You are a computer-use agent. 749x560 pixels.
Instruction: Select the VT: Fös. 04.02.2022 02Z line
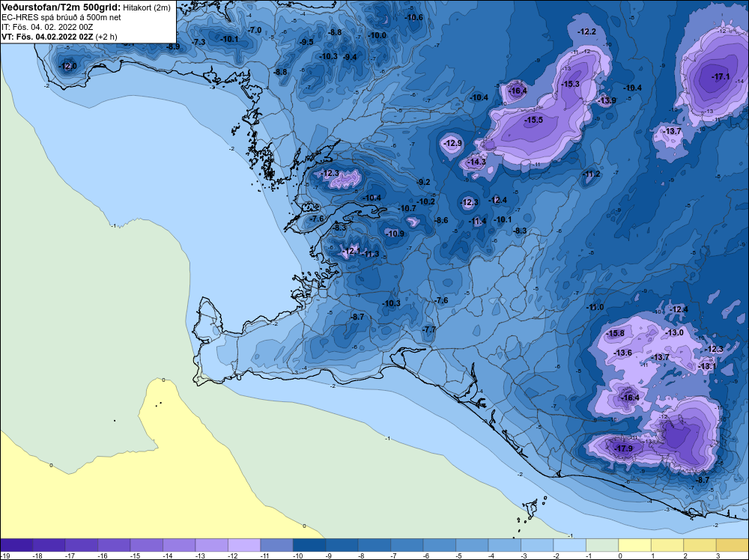pos(58,36)
